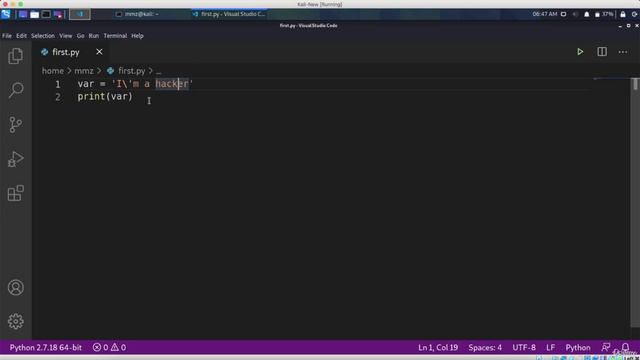Image resolution: width=640 pixels, height=360 pixels.
Task: Open the Source Control view
Action: pyautogui.click(x=16, y=124)
